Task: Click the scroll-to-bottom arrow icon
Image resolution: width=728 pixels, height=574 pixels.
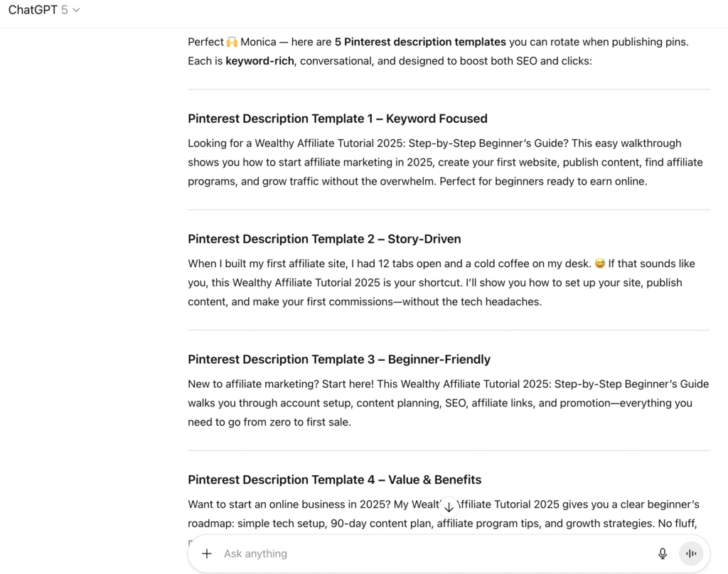Action: point(449,507)
